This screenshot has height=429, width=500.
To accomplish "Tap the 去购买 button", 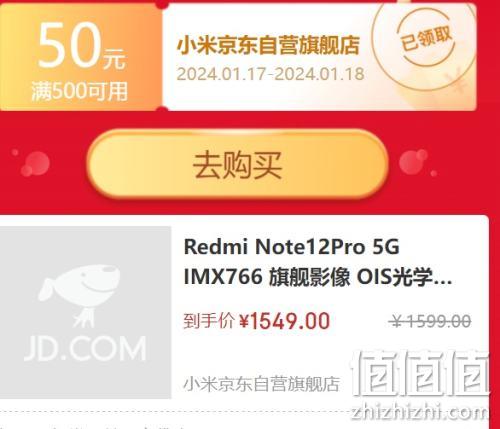I will tap(237, 164).
